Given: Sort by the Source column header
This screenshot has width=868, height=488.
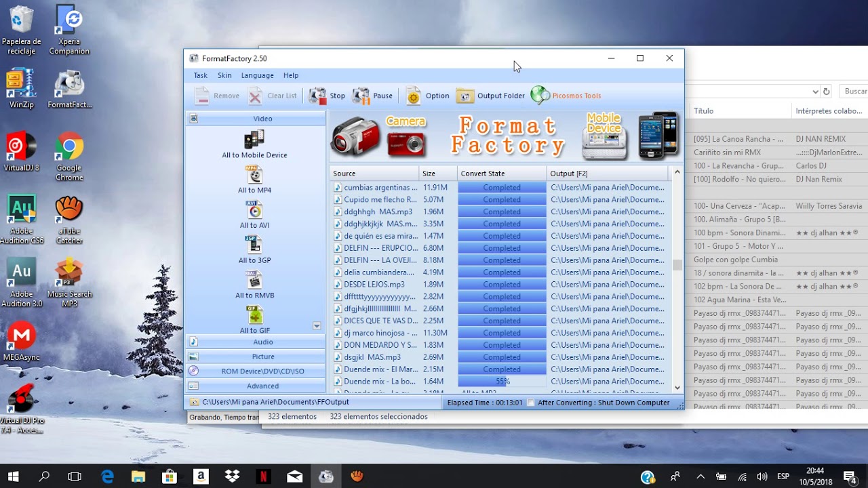Looking at the screenshot, I should [374, 174].
